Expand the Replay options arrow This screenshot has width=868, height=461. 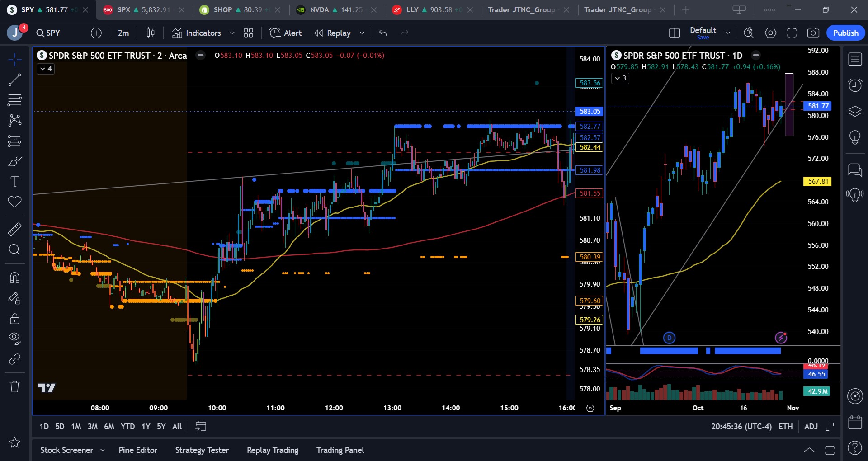coord(362,33)
